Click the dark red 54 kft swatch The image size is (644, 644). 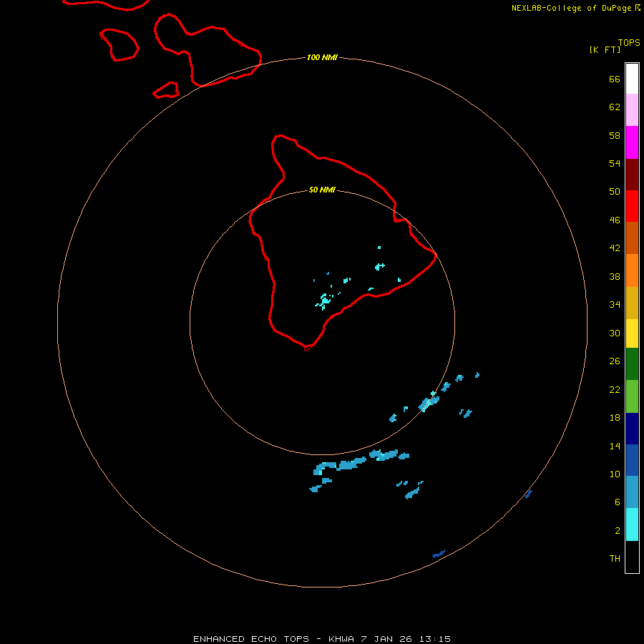(x=632, y=175)
